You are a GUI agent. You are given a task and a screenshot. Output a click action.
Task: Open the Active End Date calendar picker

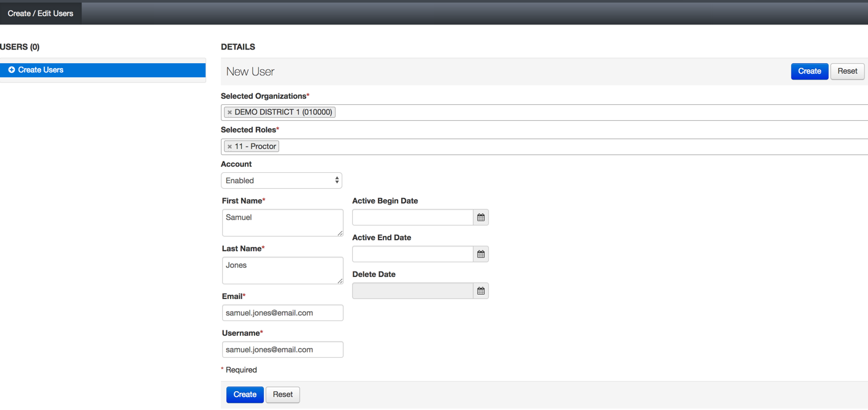click(x=481, y=254)
